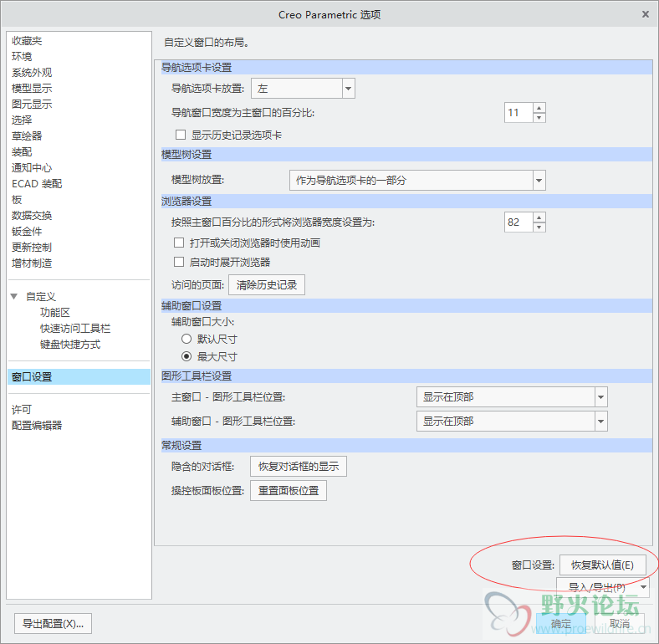Decrease navigation window width percentage
The image size is (659, 644).
point(539,118)
